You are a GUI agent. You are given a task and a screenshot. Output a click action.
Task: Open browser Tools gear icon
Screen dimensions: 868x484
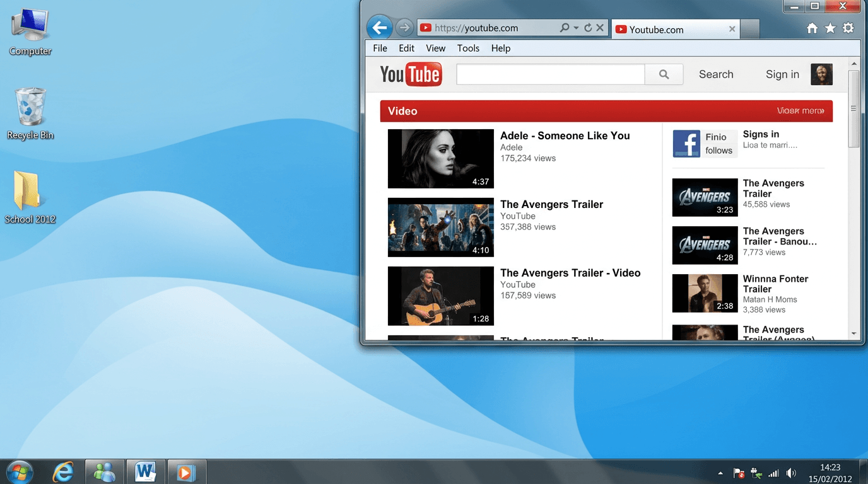coord(848,28)
